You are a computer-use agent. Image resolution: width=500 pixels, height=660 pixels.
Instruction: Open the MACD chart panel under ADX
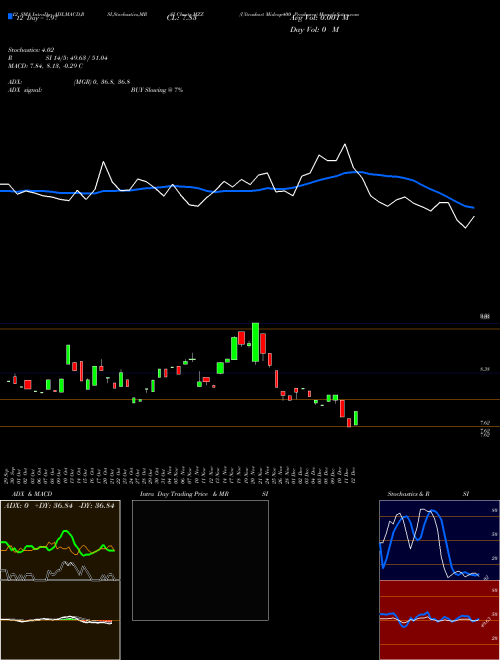click(x=60, y=620)
